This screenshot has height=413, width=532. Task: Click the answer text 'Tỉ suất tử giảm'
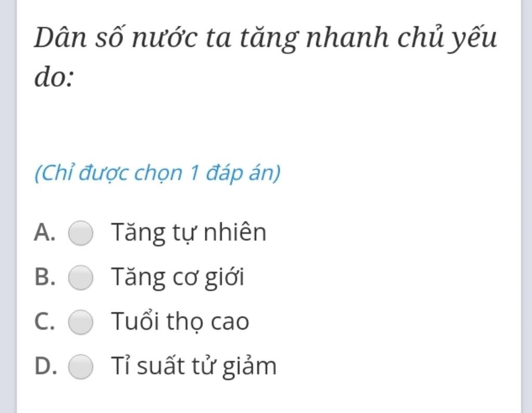[x=194, y=367]
